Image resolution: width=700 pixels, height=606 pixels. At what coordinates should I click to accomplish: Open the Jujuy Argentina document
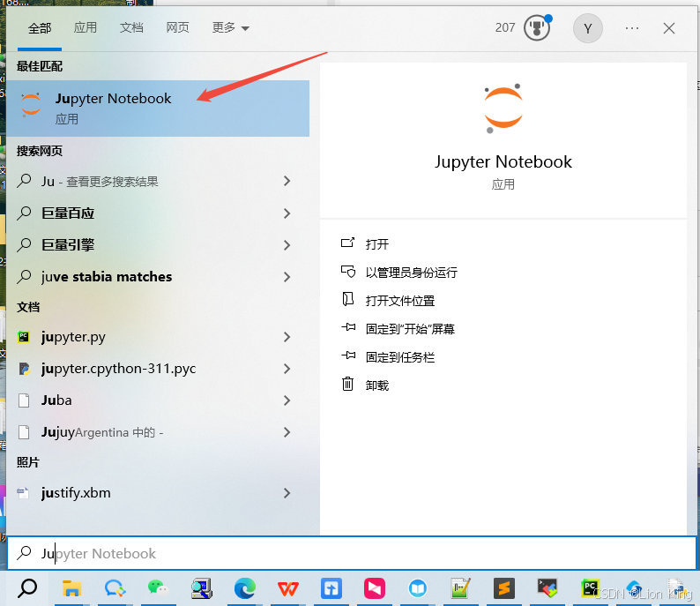click(158, 432)
